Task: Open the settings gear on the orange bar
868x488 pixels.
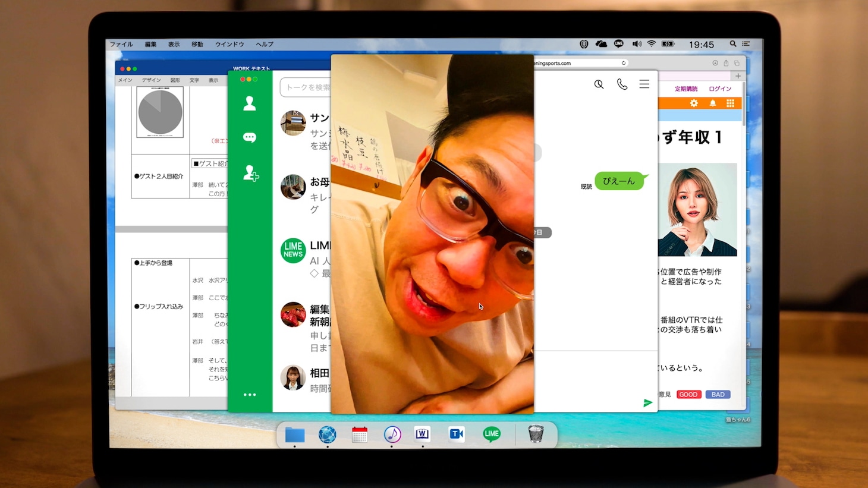Action: (x=694, y=103)
